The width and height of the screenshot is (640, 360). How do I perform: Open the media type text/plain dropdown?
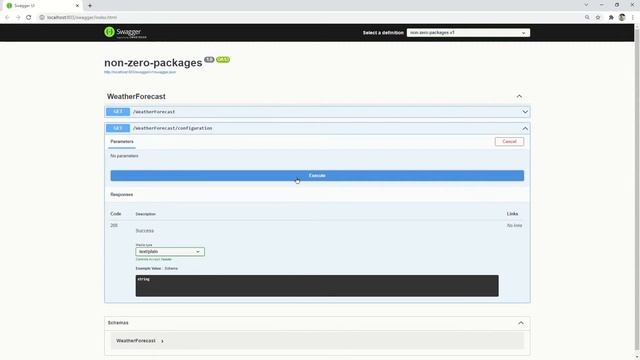point(170,252)
